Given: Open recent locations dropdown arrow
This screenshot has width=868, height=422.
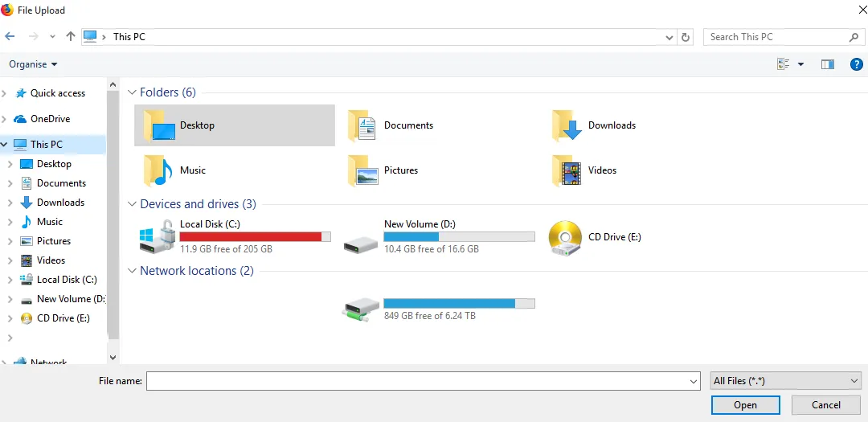Looking at the screenshot, I should [52, 37].
